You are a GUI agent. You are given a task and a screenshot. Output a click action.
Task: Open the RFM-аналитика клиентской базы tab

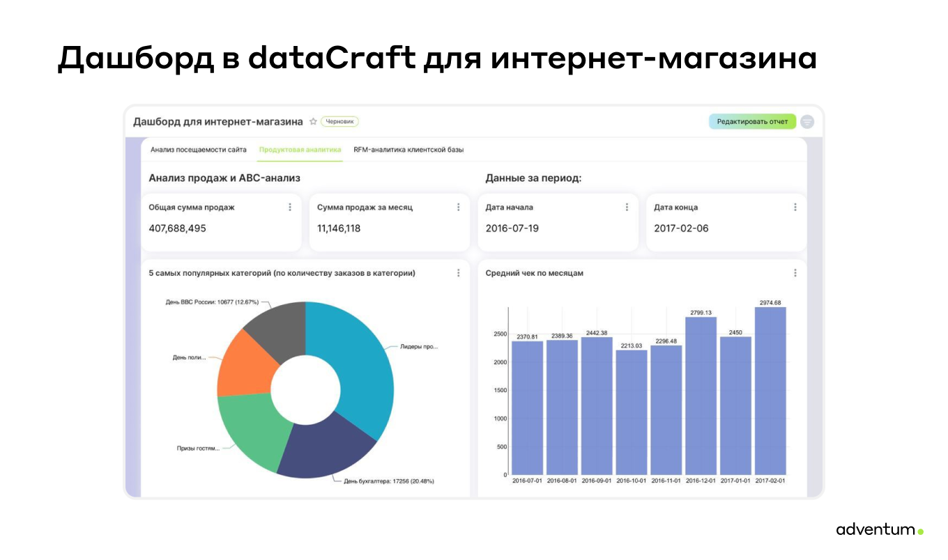coord(408,149)
